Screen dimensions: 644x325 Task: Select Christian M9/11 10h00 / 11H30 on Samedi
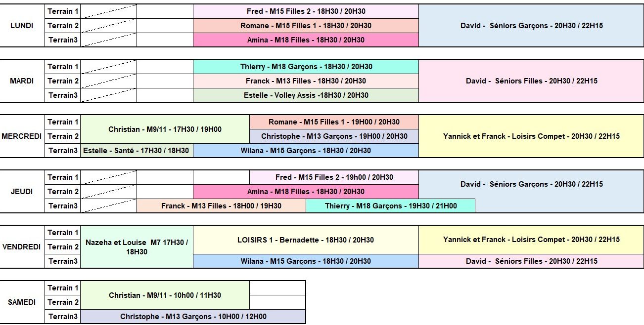pyautogui.click(x=165, y=295)
